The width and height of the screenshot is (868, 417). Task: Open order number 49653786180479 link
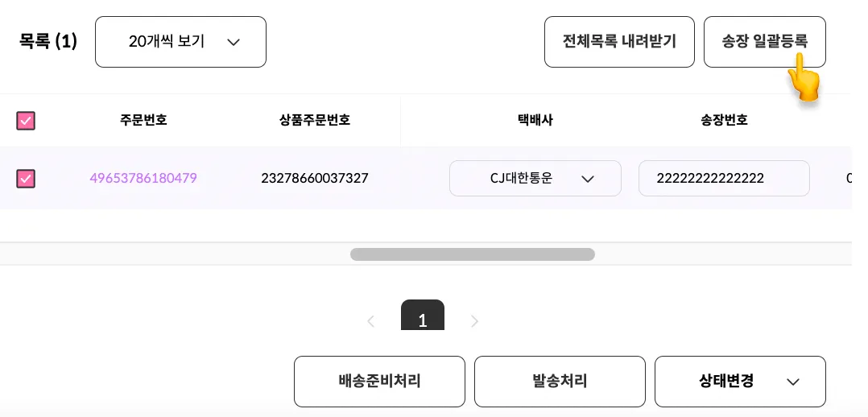click(143, 179)
